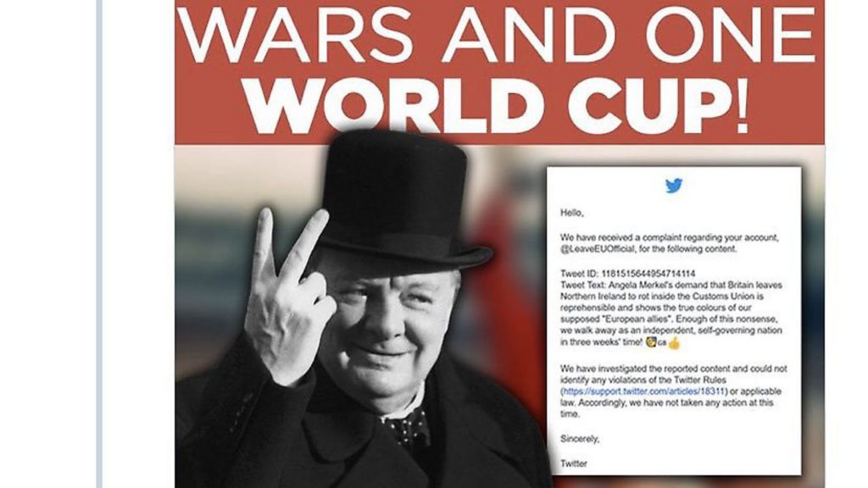Click the grey-blue vertical bar at left
Image resolution: width=868 pixels, height=488 pixels.
pos(99,244)
